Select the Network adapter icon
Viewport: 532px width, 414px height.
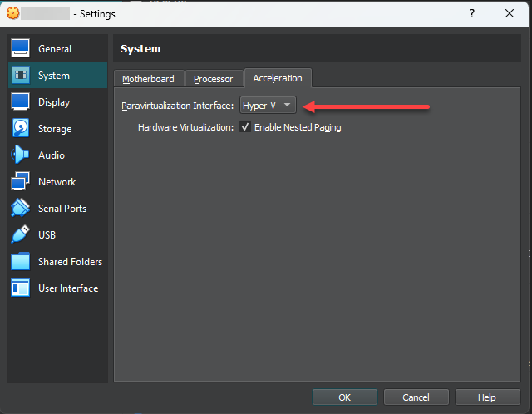pyautogui.click(x=21, y=182)
